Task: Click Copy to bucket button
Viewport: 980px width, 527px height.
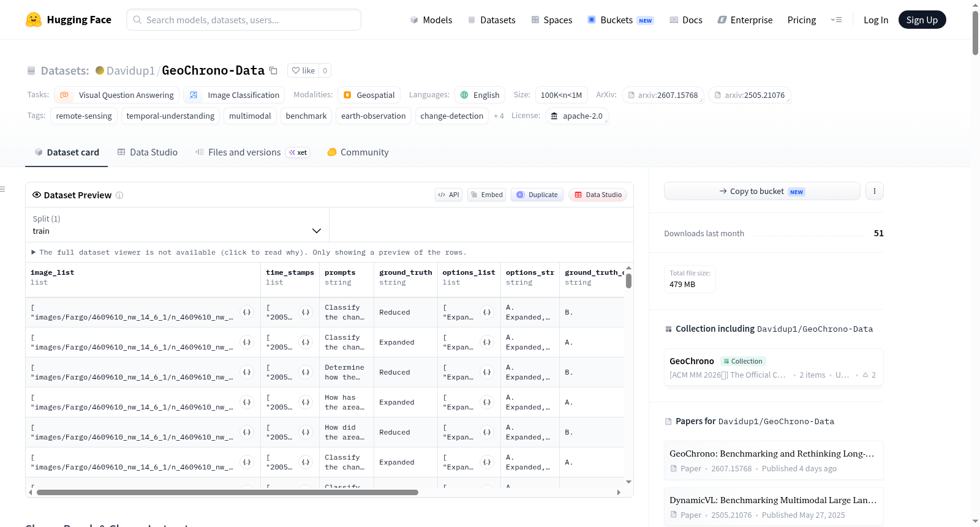Action: (x=762, y=191)
